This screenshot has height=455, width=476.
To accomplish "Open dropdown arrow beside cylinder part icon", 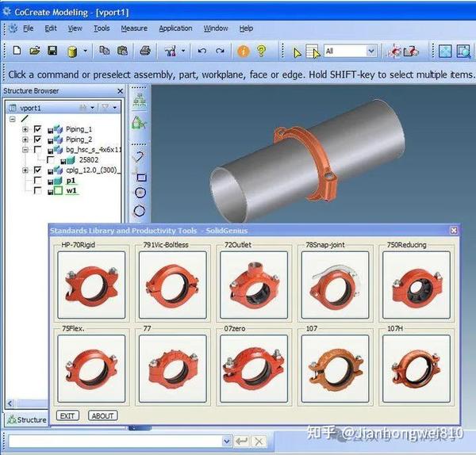I will (86, 51).
